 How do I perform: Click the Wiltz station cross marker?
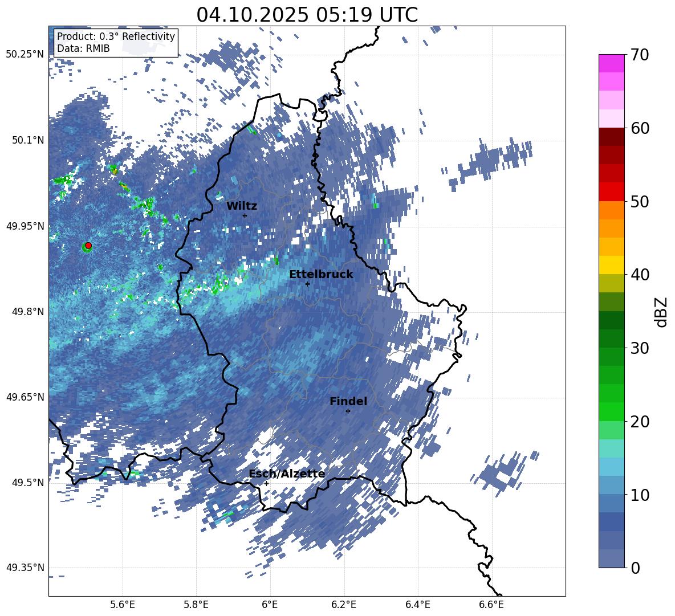point(245,215)
